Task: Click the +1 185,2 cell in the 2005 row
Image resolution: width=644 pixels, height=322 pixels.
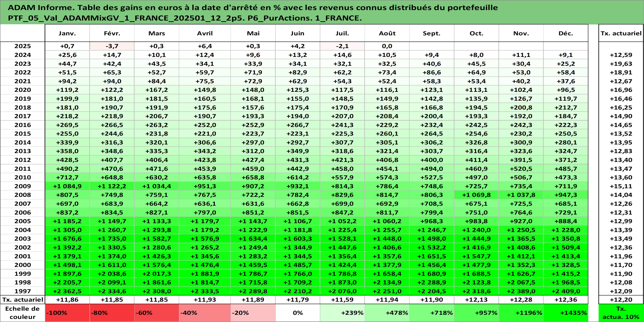Action: [x=67, y=221]
